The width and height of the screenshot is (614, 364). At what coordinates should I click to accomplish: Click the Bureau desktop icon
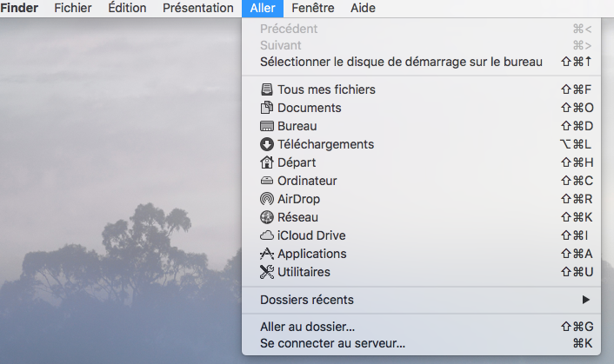267,126
